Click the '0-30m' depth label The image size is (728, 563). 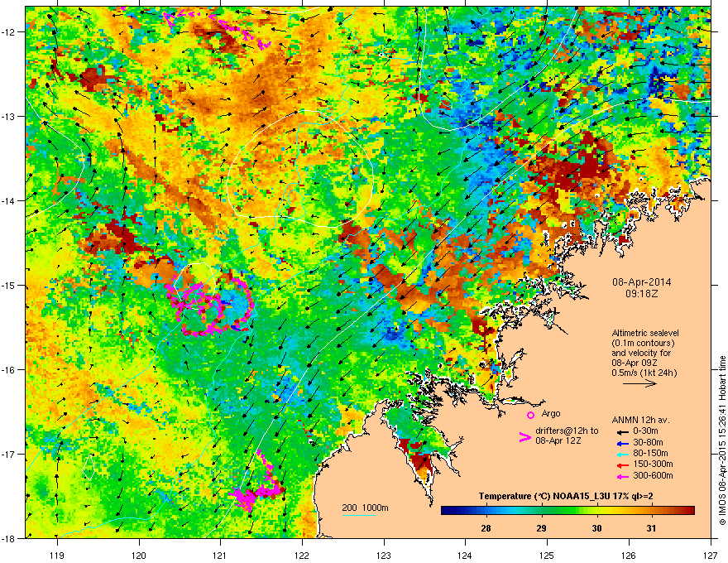[x=645, y=431]
